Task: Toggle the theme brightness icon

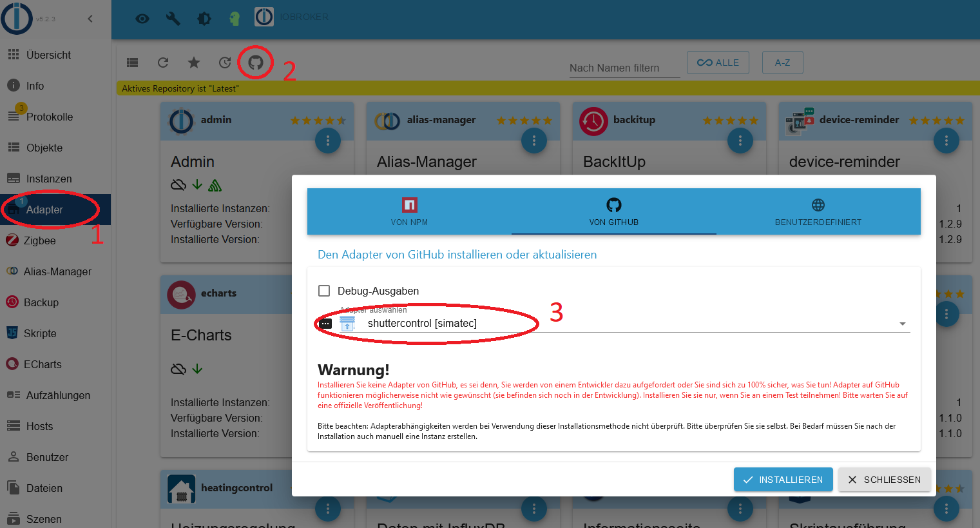Action: [204, 19]
